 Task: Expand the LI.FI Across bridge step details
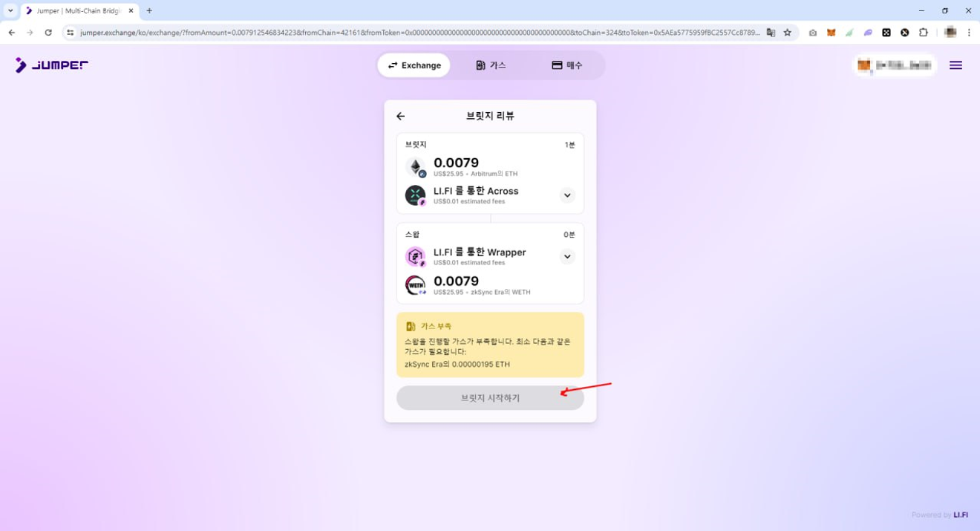coord(567,195)
